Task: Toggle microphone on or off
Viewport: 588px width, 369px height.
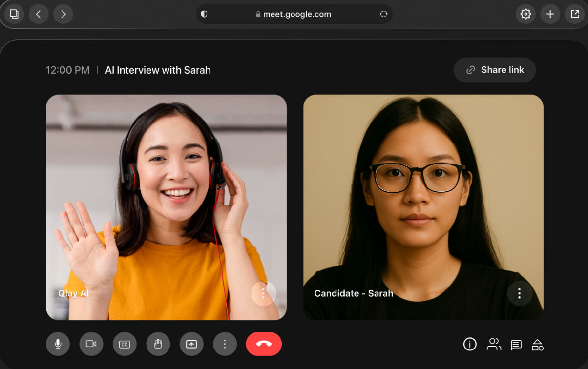Action: (58, 344)
